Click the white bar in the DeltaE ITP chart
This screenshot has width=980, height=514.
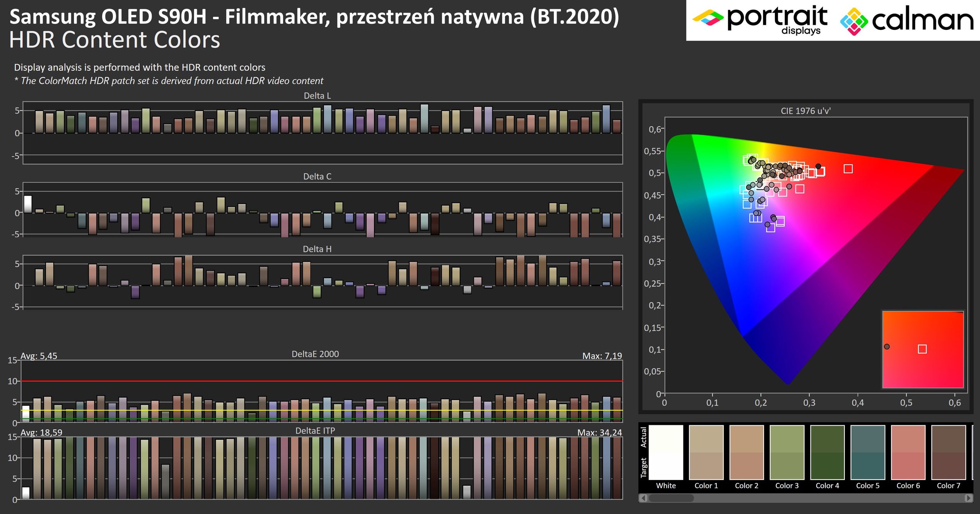(x=26, y=493)
